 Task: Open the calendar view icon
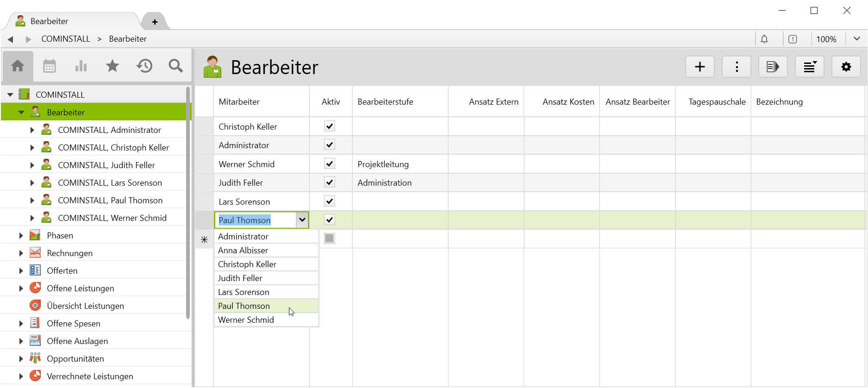tap(50, 66)
